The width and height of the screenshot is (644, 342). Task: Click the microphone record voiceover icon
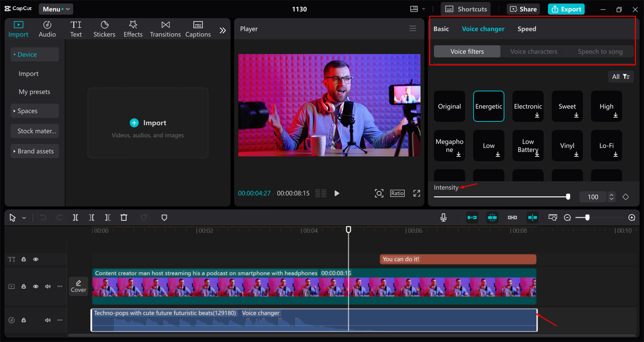pos(443,218)
